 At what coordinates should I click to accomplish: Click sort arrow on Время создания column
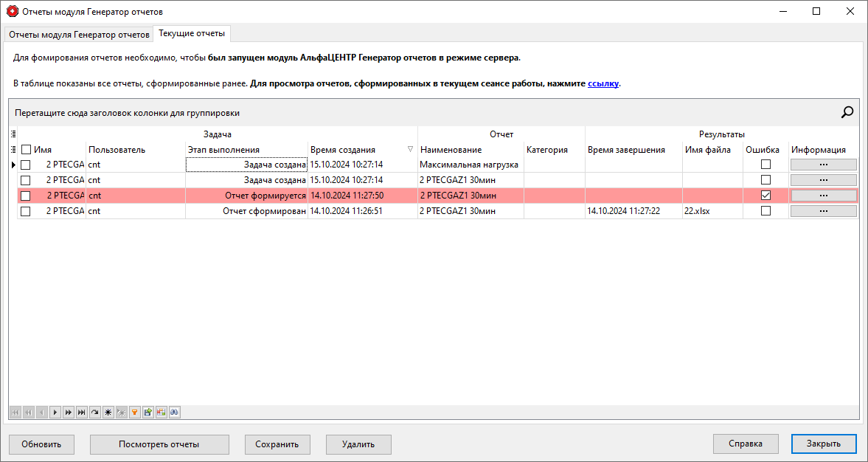pos(410,149)
